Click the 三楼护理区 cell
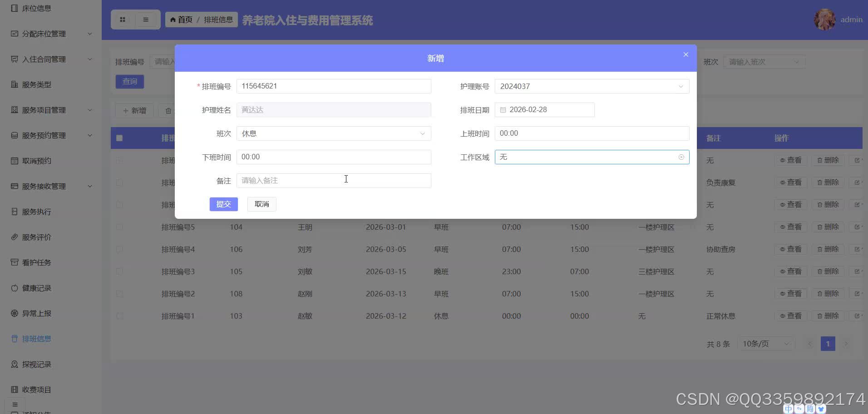868x414 pixels. point(656,271)
